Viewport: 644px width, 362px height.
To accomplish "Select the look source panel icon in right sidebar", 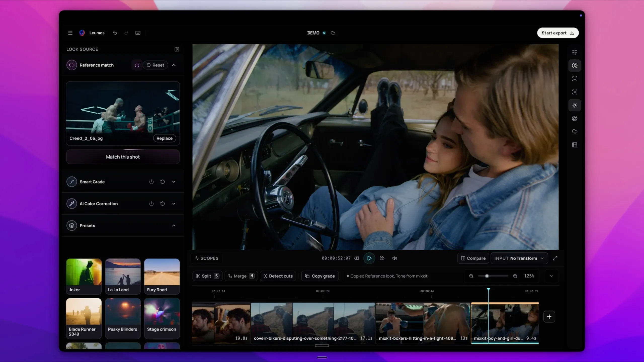I will [x=575, y=66].
